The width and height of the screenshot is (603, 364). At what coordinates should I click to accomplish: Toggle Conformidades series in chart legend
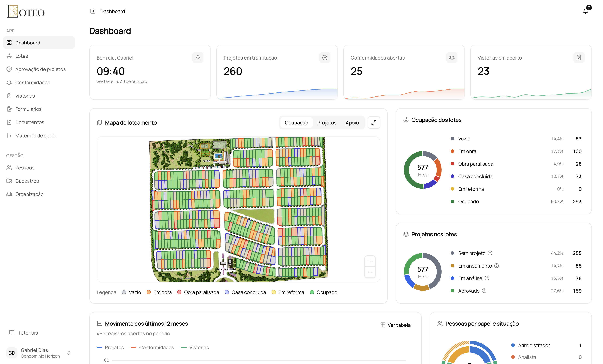coord(152,347)
